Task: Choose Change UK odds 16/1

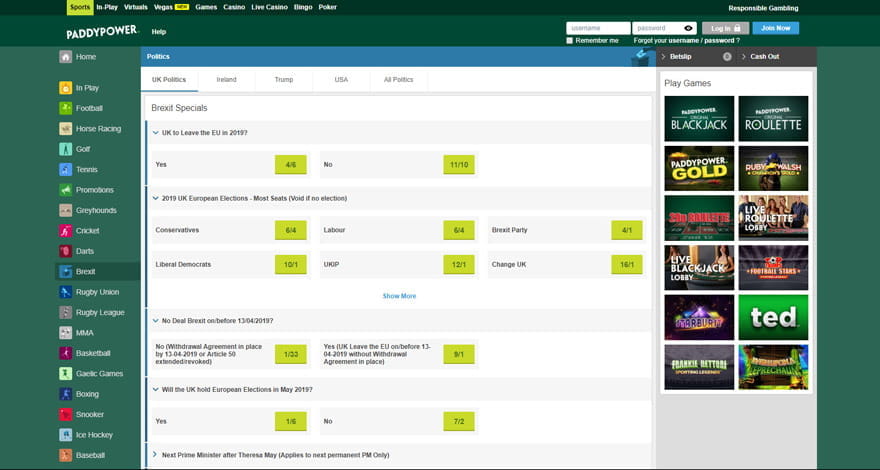Action: click(x=627, y=264)
